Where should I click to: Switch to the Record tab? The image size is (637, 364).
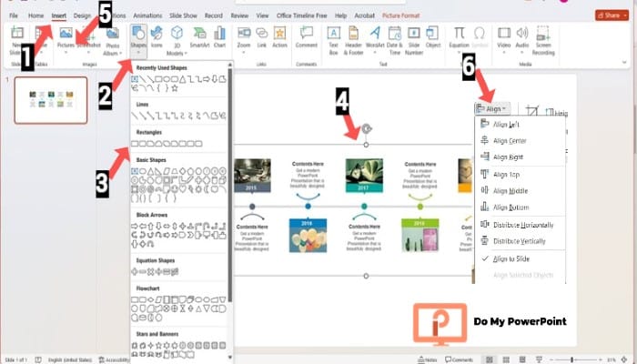[214, 15]
